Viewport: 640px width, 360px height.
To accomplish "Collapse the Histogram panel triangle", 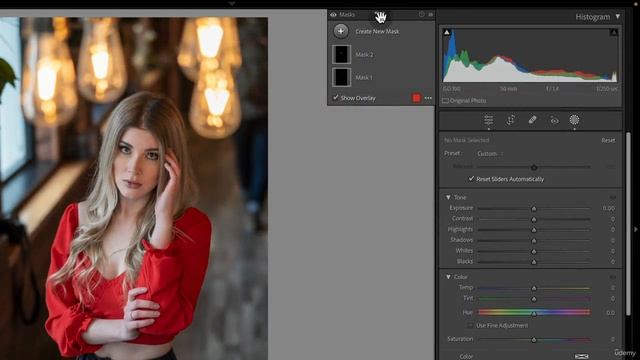I will [618, 16].
